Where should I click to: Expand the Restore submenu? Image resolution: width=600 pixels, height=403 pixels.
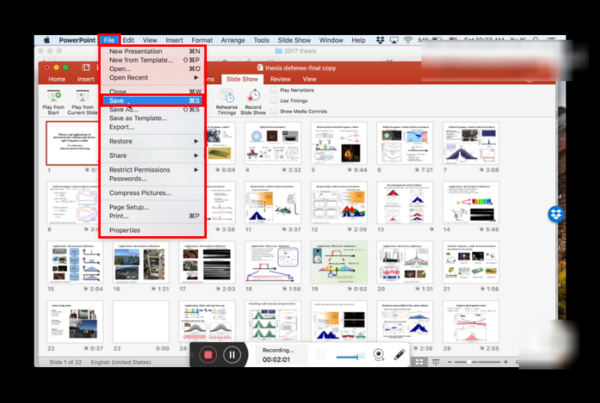(x=152, y=141)
